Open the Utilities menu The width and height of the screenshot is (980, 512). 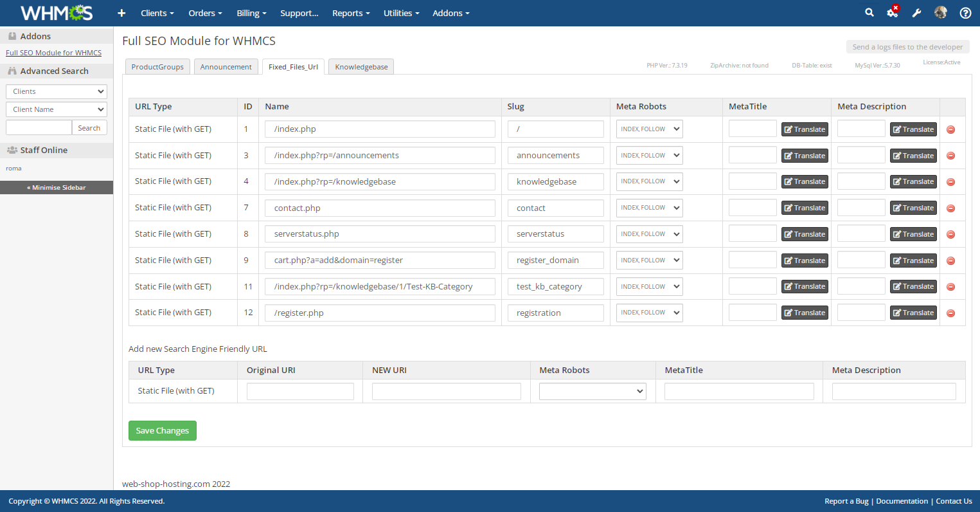tap(402, 13)
